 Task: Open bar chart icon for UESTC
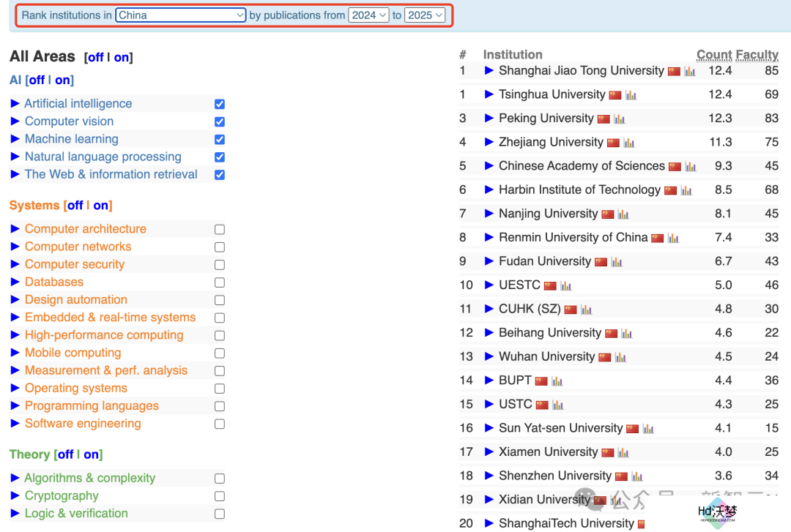pos(565,286)
